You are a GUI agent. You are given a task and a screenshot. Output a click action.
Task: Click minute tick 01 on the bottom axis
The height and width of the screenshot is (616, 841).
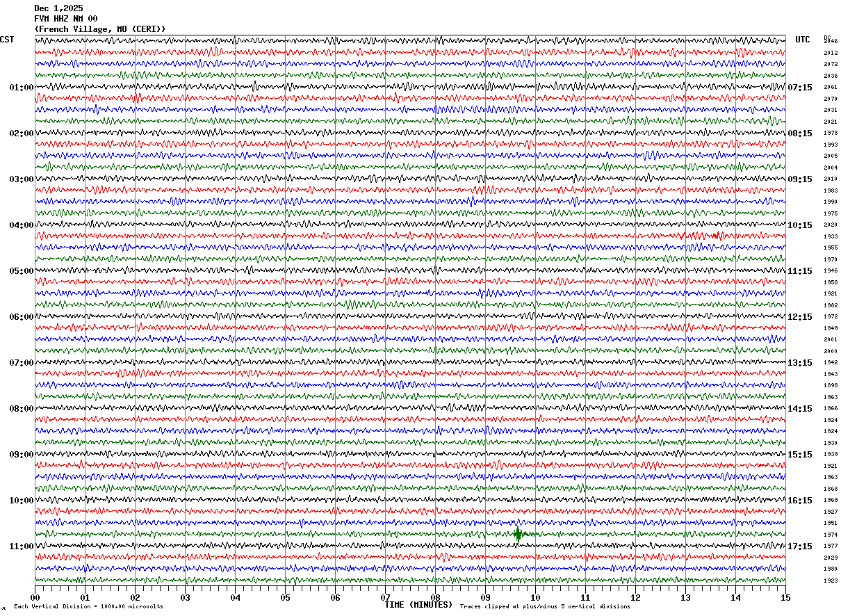(85, 597)
